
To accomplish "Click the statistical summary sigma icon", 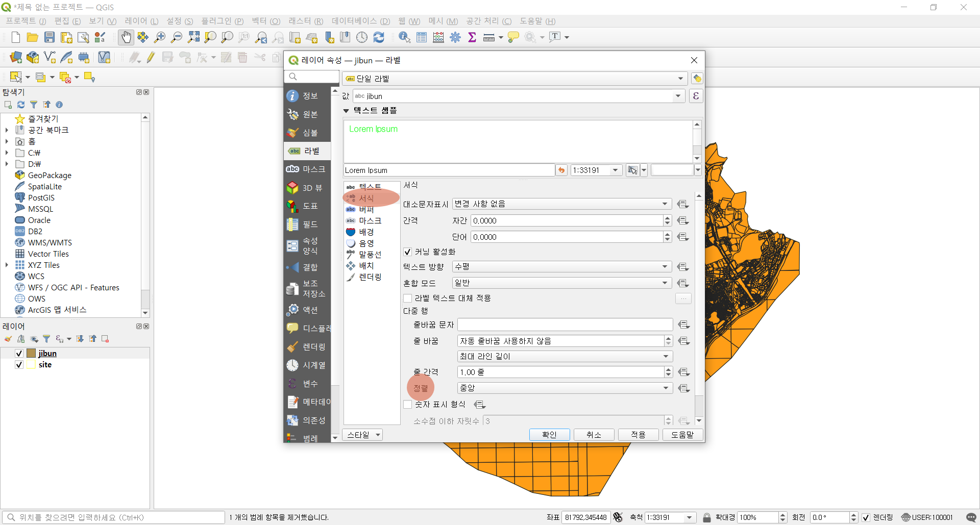I will point(472,37).
